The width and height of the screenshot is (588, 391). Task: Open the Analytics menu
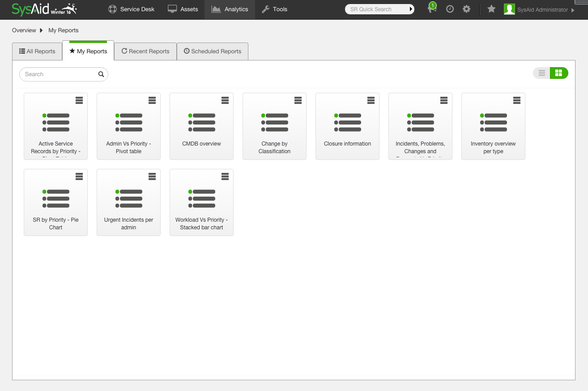230,9
